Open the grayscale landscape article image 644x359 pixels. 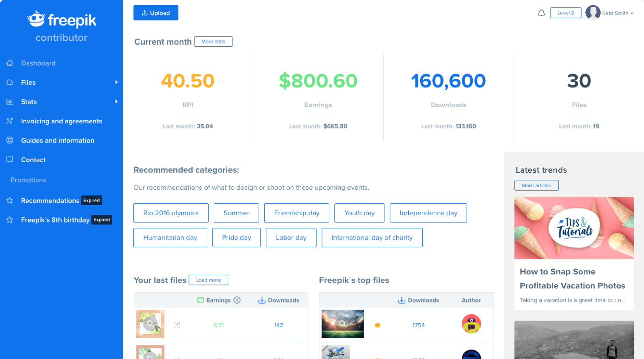(x=574, y=340)
